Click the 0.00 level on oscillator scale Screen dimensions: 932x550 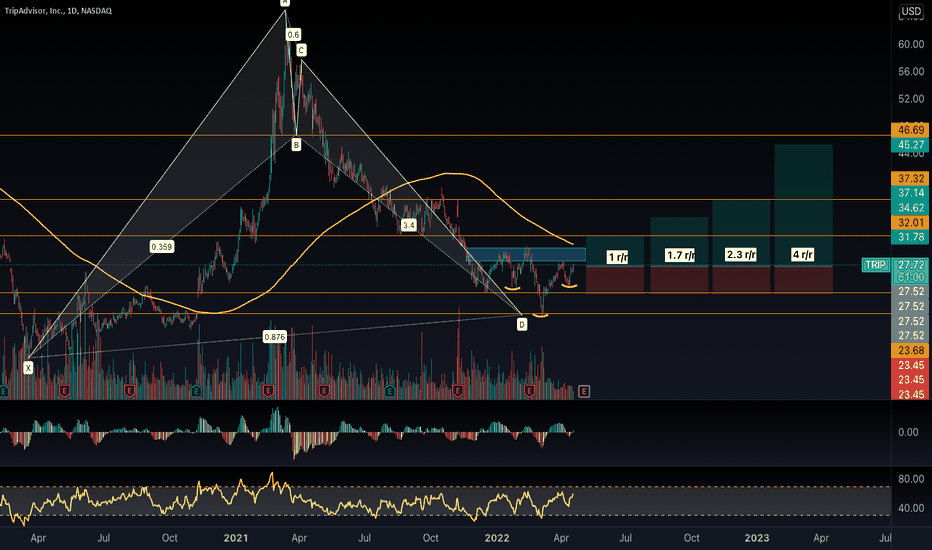click(x=908, y=433)
